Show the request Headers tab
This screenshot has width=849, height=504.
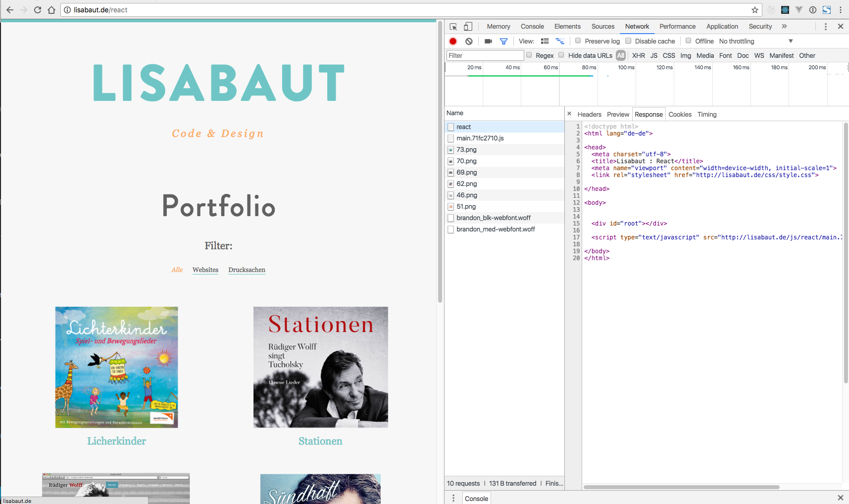pos(589,114)
